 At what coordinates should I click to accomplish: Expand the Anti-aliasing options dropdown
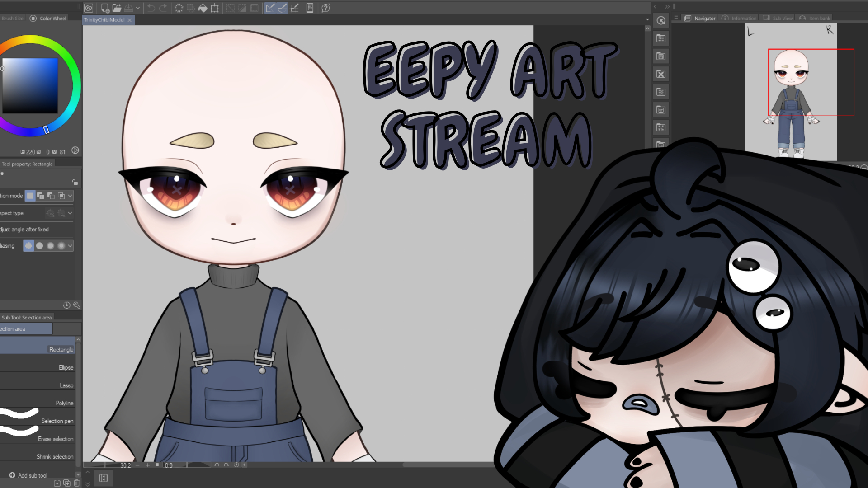point(70,246)
